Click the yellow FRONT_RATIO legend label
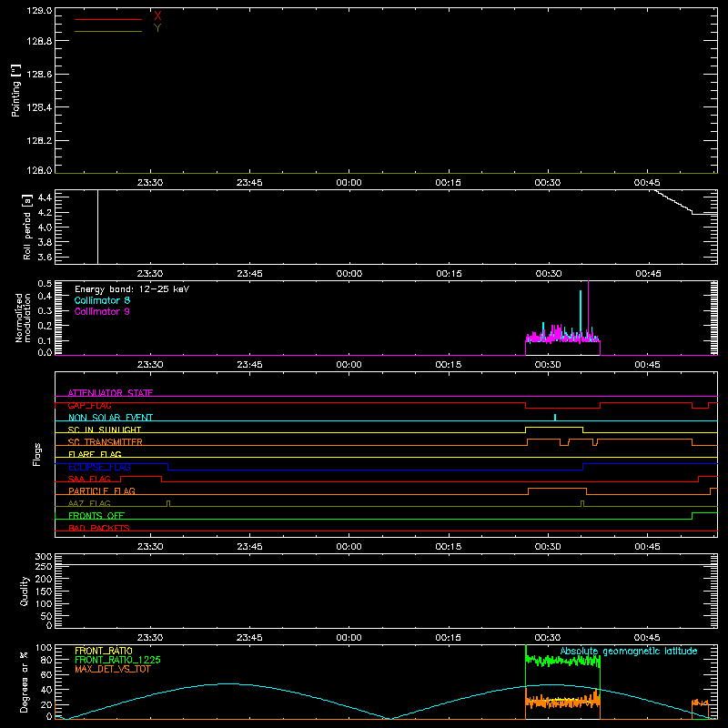 [104, 651]
